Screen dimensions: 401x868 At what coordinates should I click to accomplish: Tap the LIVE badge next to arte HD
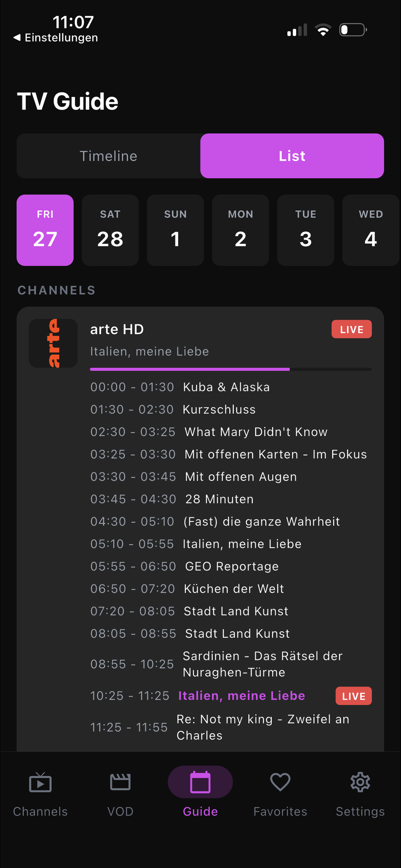(x=352, y=329)
